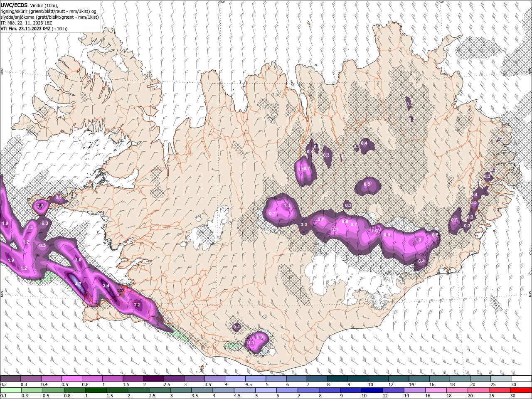Click the VT valid time line in the header
Screen dimensions: 532x399
(34, 29)
